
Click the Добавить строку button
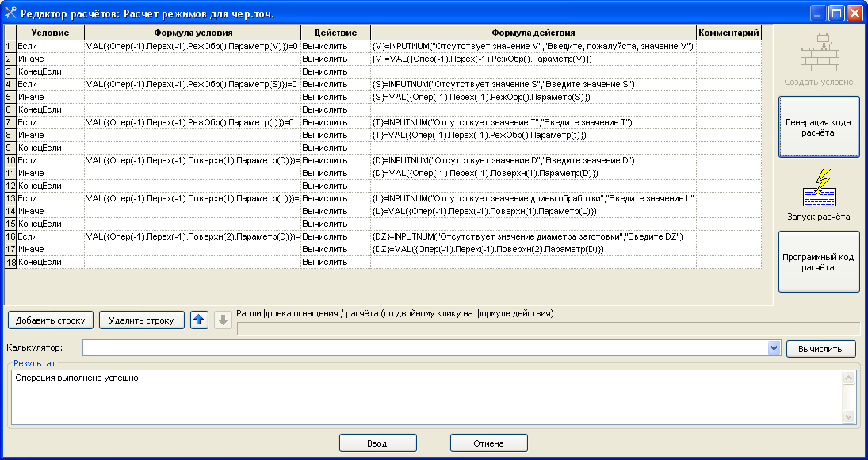[51, 320]
